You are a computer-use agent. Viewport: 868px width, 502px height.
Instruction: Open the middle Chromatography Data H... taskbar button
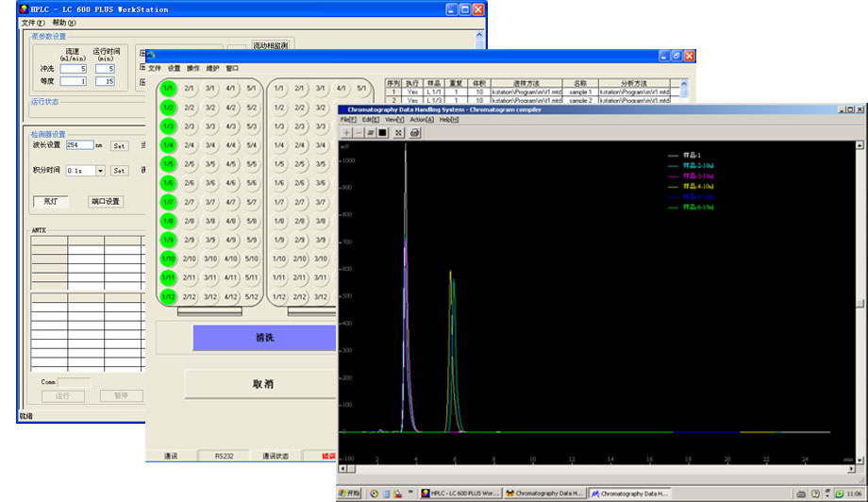[544, 494]
